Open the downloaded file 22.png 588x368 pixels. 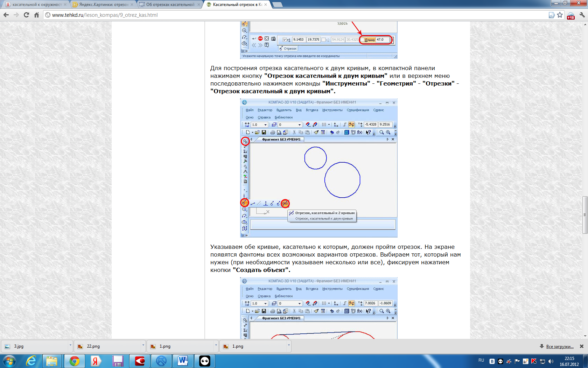(107, 346)
